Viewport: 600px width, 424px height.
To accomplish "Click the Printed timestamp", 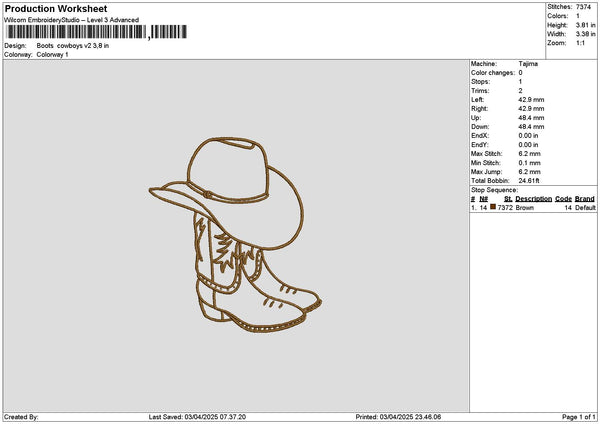I will 398,417.
